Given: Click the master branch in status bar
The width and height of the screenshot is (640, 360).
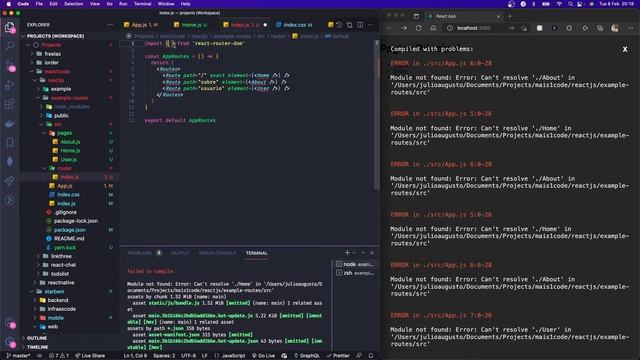Looking at the screenshot, I should coord(18,356).
